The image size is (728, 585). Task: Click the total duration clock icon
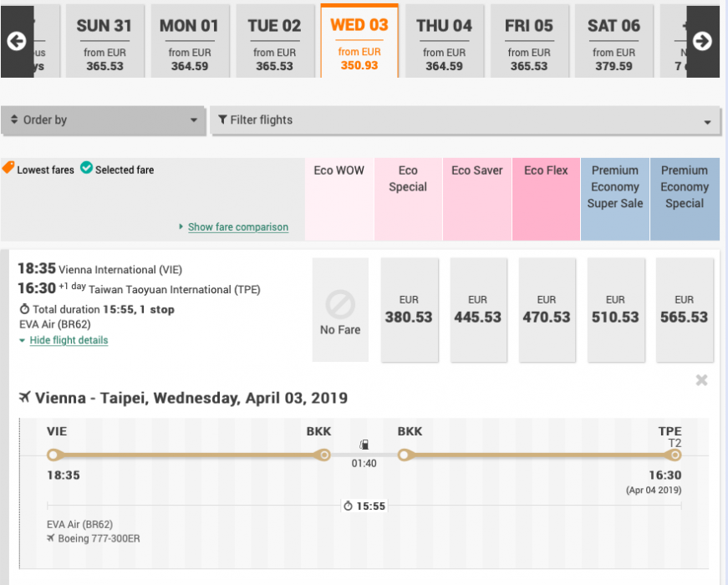point(349,506)
